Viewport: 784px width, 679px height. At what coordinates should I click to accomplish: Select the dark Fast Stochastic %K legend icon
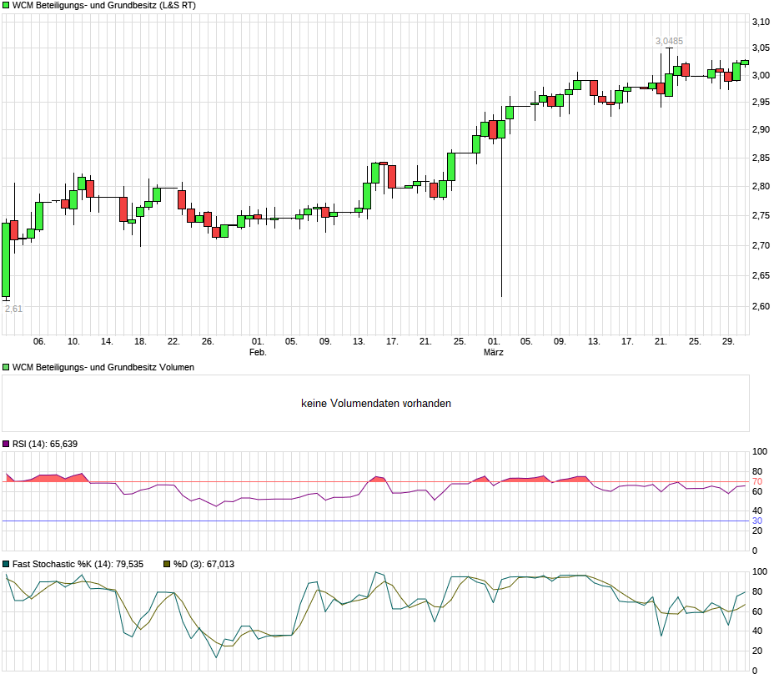pos(6,564)
